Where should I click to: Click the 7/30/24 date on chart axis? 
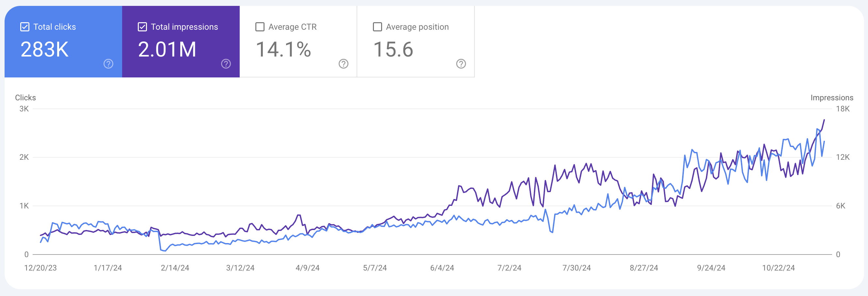click(x=576, y=268)
